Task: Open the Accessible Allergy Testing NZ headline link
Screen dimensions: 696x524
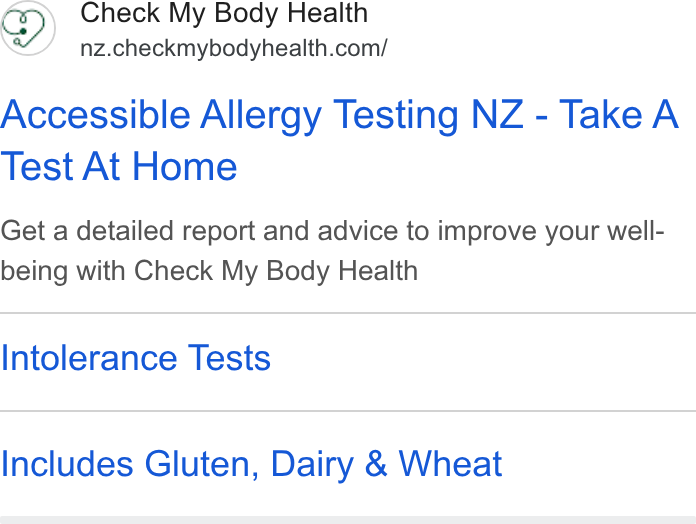Action: (340, 140)
